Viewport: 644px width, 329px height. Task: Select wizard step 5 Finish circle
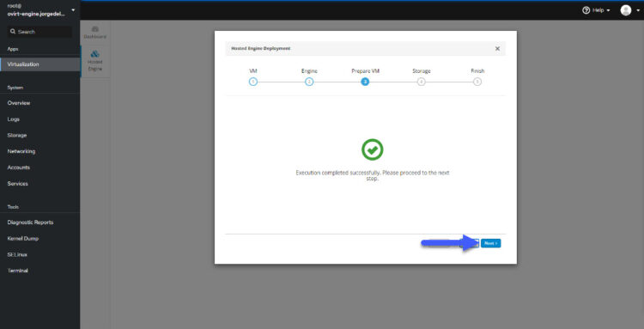point(477,82)
